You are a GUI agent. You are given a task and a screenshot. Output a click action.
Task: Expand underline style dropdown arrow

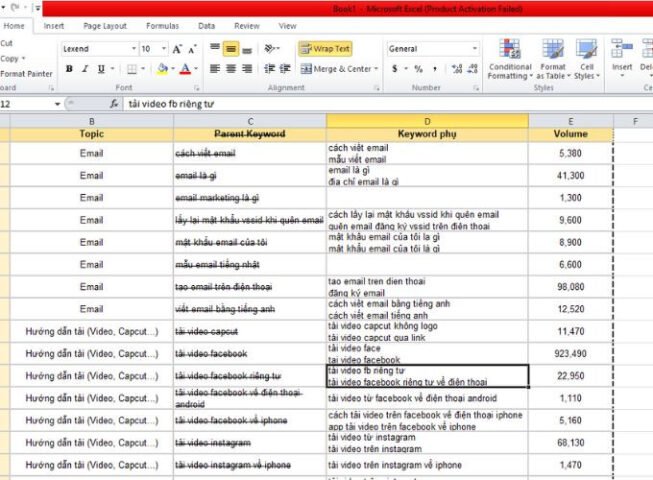pos(112,69)
